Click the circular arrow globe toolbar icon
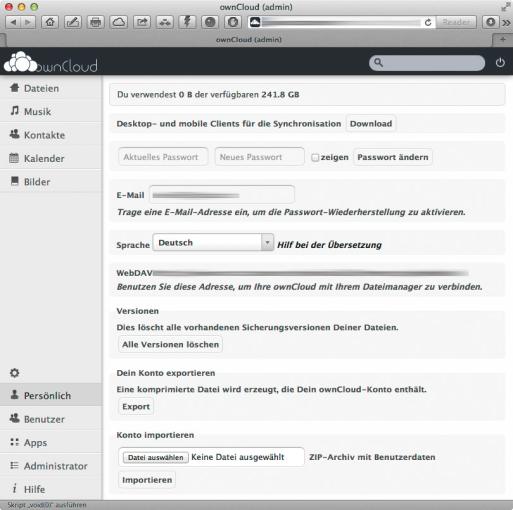 [233, 22]
